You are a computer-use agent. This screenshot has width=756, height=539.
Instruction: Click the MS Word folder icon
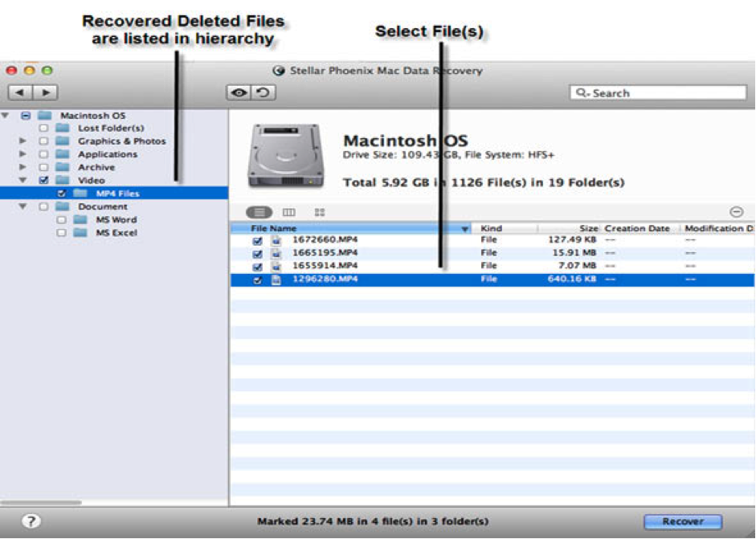[x=80, y=219]
